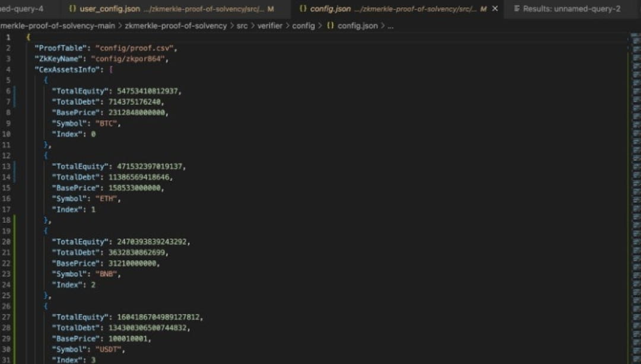Click TotalDebt value 3632830862699
The width and height of the screenshot is (641, 364).
137,253
